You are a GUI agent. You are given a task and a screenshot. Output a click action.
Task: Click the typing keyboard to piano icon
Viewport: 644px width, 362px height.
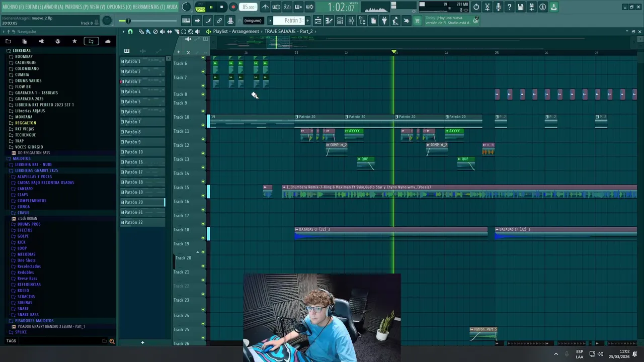coord(186,21)
